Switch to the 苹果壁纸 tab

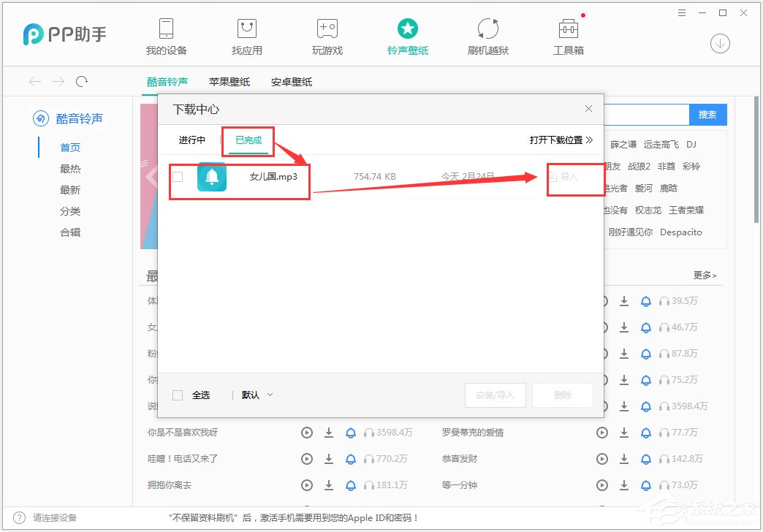(229, 82)
